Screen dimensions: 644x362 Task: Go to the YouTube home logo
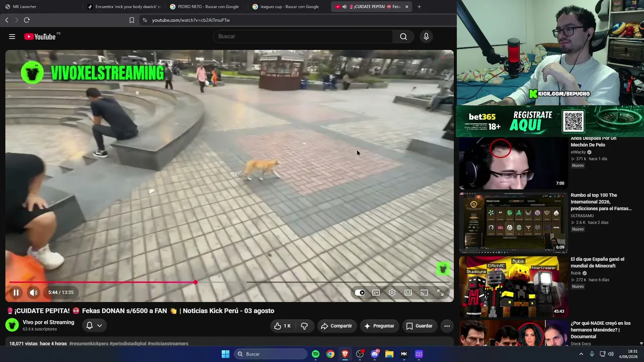(x=40, y=37)
